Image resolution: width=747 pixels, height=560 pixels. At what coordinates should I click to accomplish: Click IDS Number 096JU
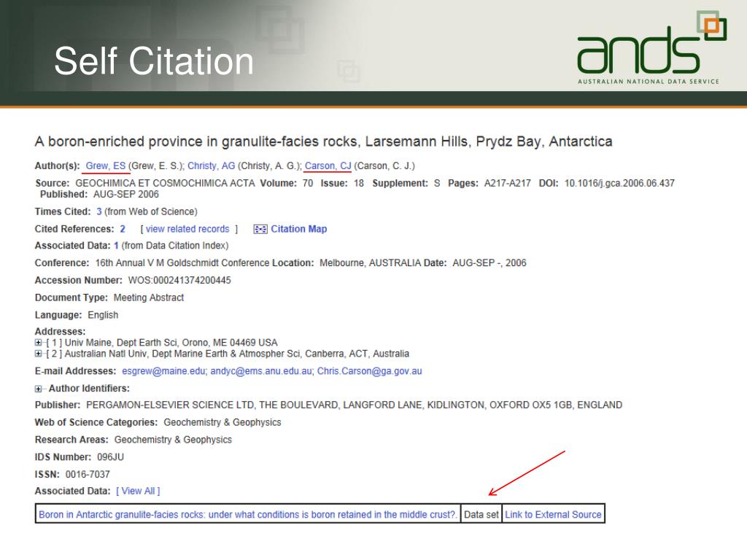pos(111,457)
